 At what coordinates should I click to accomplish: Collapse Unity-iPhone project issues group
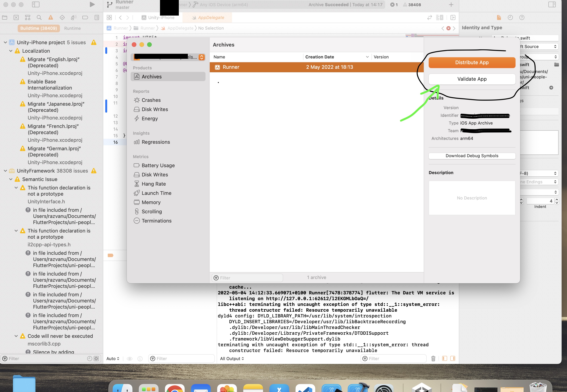(x=5, y=42)
